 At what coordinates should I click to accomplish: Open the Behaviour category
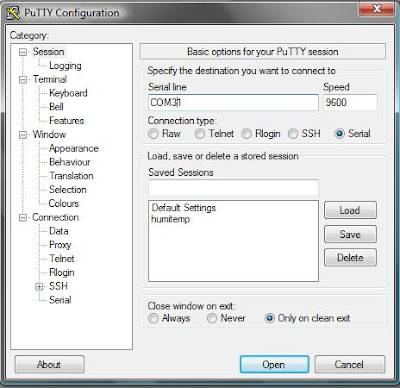pos(70,162)
